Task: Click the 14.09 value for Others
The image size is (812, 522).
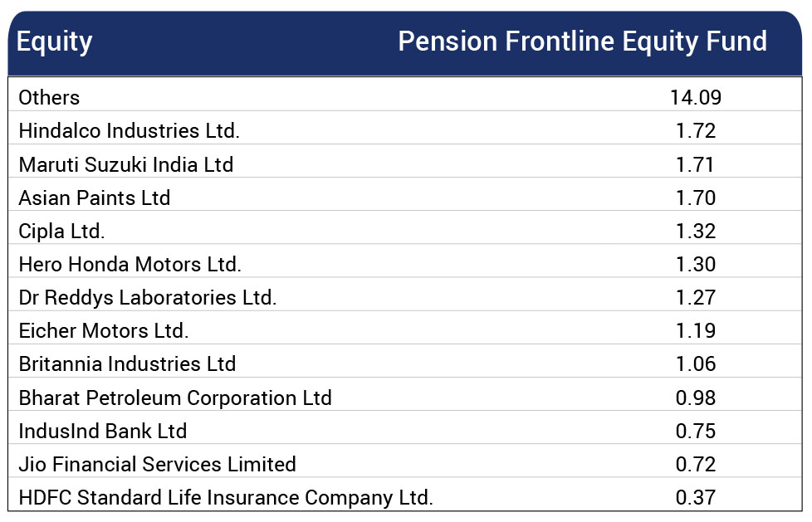Action: 696,97
